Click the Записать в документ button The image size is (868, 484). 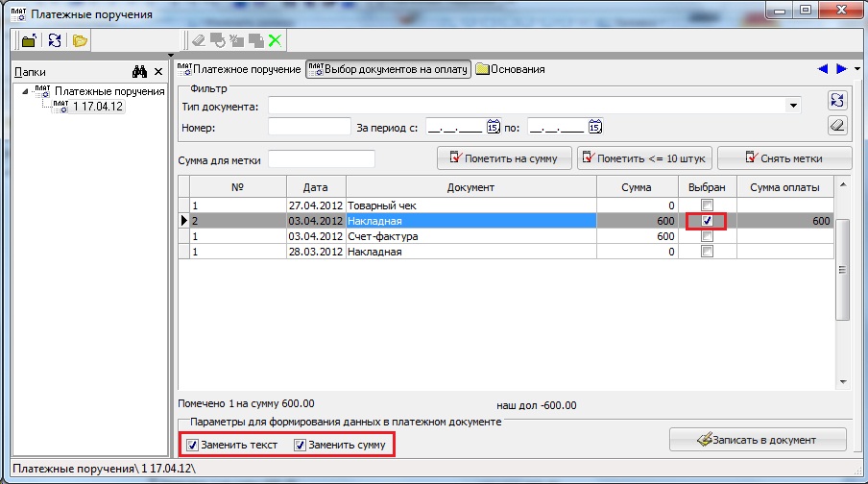click(x=758, y=440)
